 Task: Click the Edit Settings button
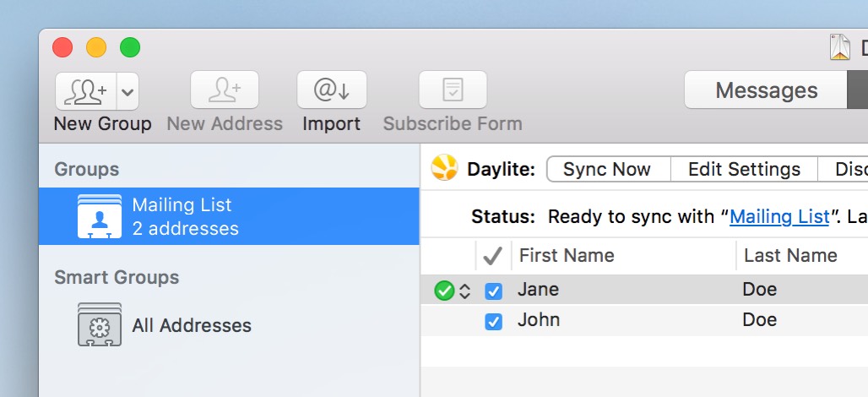click(744, 169)
